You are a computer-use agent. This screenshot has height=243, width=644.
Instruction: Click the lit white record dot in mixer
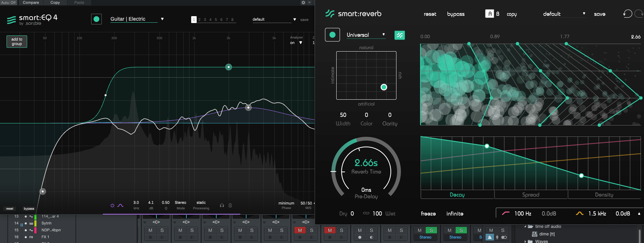(360, 237)
